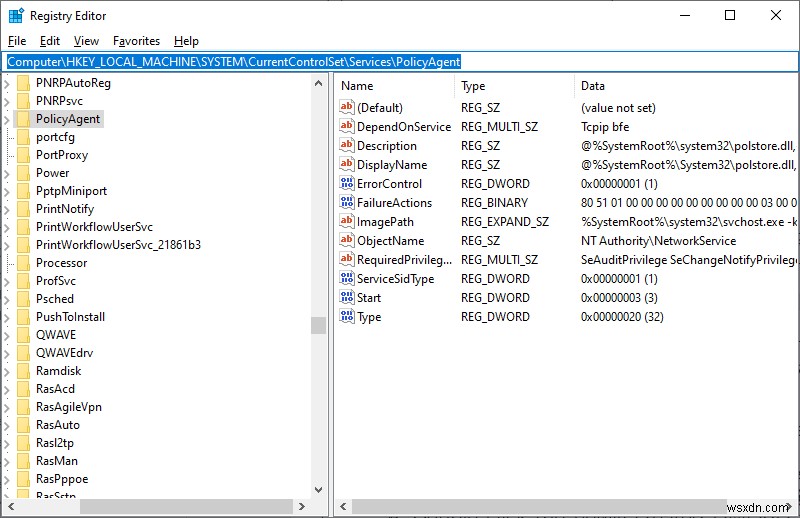Viewport: 800px width, 518px height.
Task: Expand the Ramdisk key
Action: coord(7,371)
